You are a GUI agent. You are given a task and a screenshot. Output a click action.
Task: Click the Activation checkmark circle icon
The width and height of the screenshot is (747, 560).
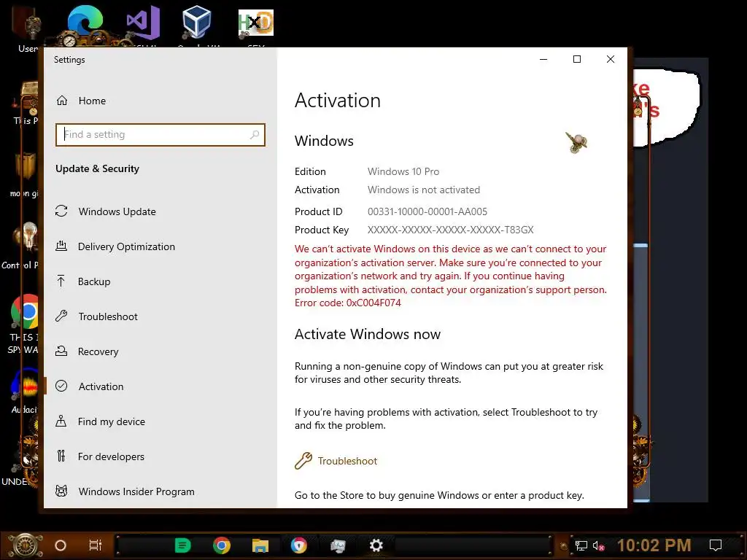(x=61, y=386)
